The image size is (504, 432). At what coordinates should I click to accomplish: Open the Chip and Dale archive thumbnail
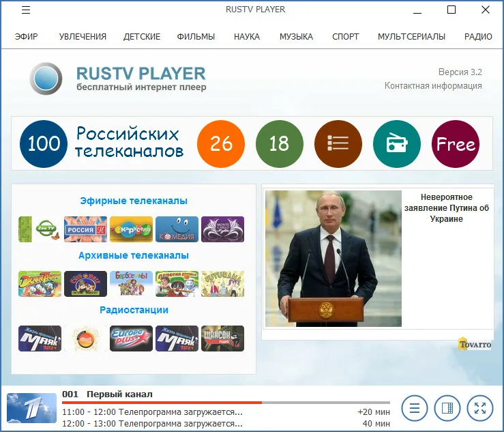click(85, 284)
